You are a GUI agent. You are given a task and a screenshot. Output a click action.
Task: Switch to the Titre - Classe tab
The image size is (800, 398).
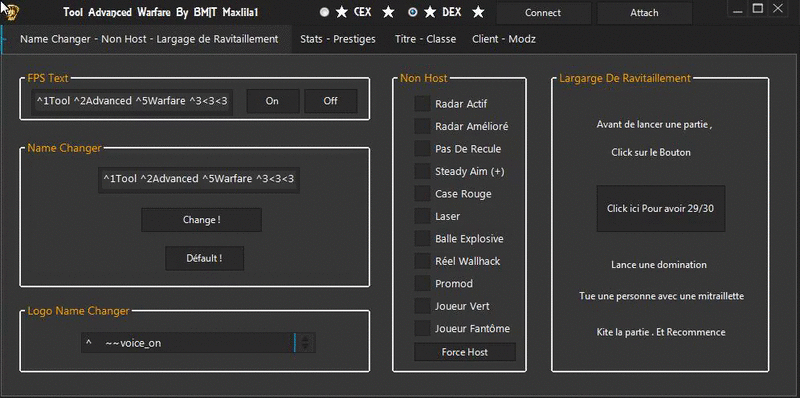click(426, 39)
